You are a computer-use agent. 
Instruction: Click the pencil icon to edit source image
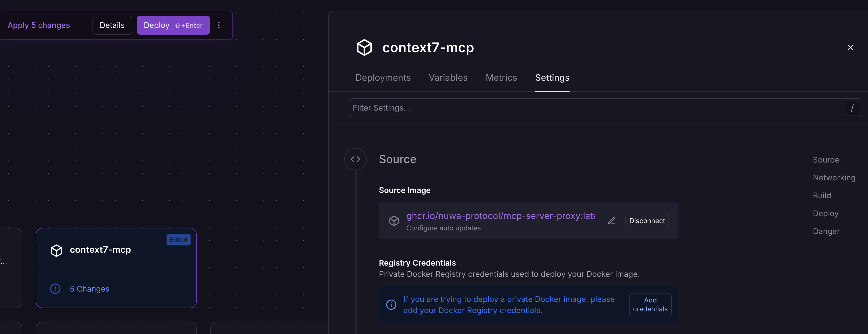coord(611,221)
